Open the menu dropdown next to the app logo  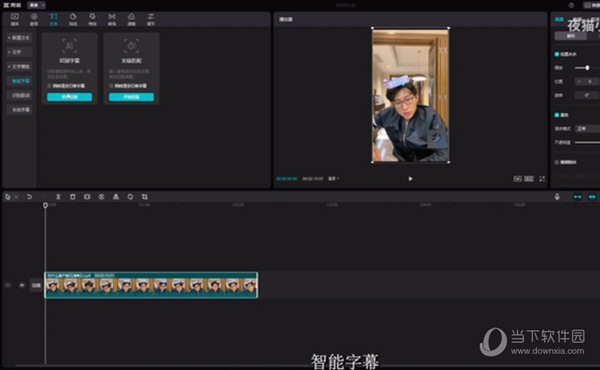coord(36,5)
